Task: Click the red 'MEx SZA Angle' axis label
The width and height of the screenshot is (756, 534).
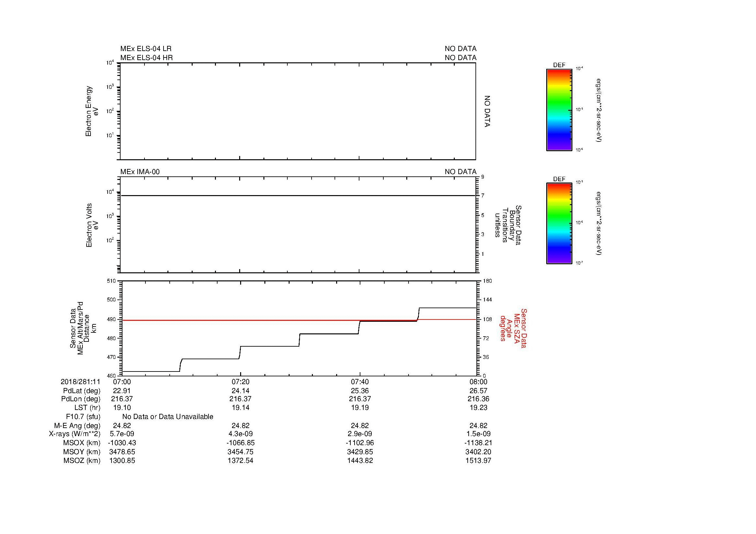Action: [513, 328]
